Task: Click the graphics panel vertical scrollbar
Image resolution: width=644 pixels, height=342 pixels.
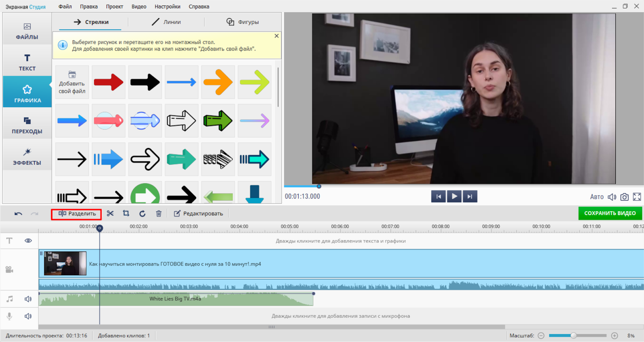Action: coord(278,87)
